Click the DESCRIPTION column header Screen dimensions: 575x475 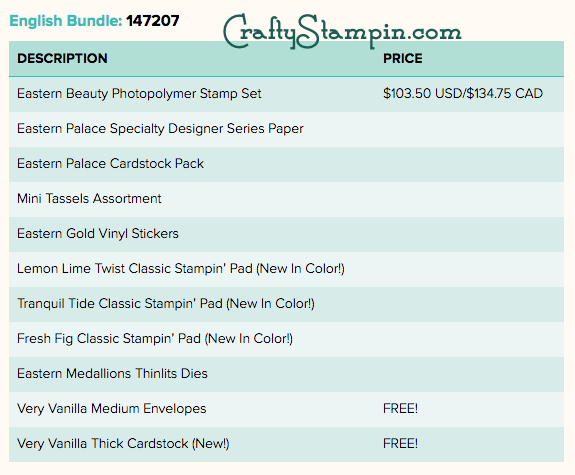[x=62, y=58]
